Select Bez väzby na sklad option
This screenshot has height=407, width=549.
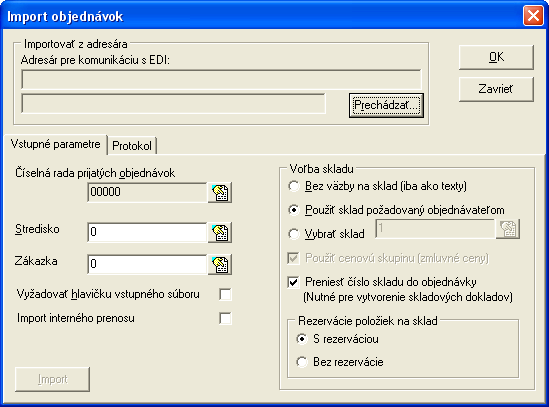(294, 186)
